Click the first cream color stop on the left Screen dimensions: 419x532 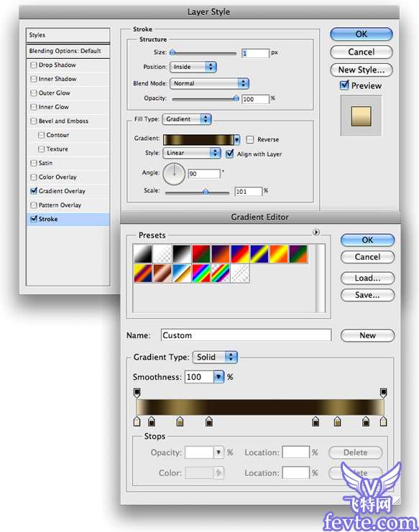(x=137, y=421)
